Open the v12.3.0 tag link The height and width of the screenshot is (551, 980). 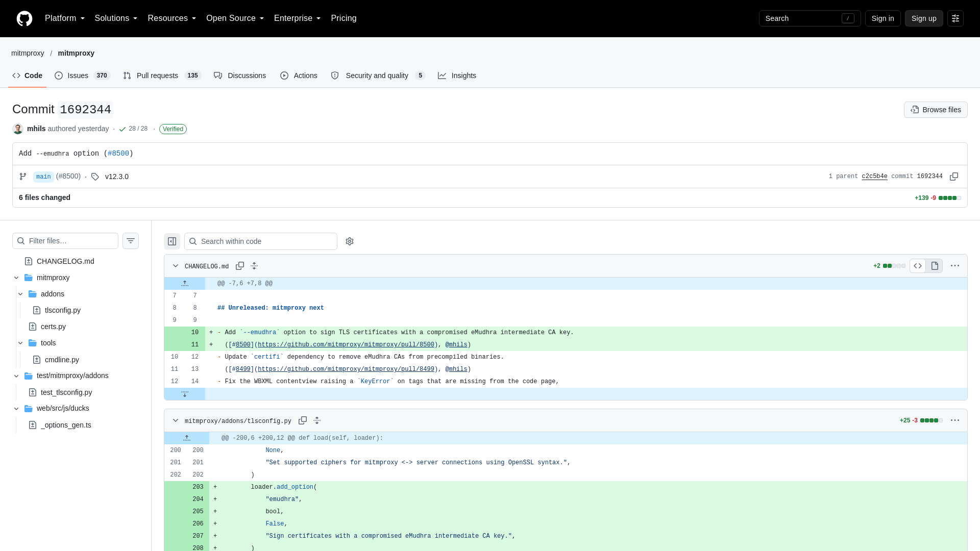click(x=117, y=177)
